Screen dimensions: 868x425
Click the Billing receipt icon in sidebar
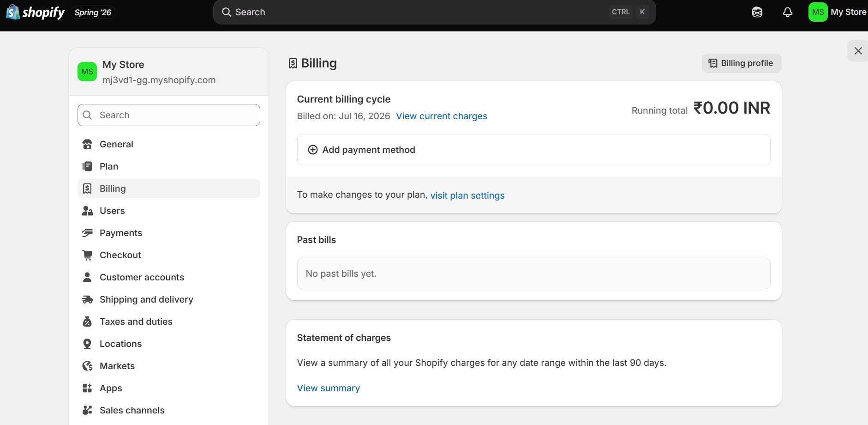click(x=87, y=188)
